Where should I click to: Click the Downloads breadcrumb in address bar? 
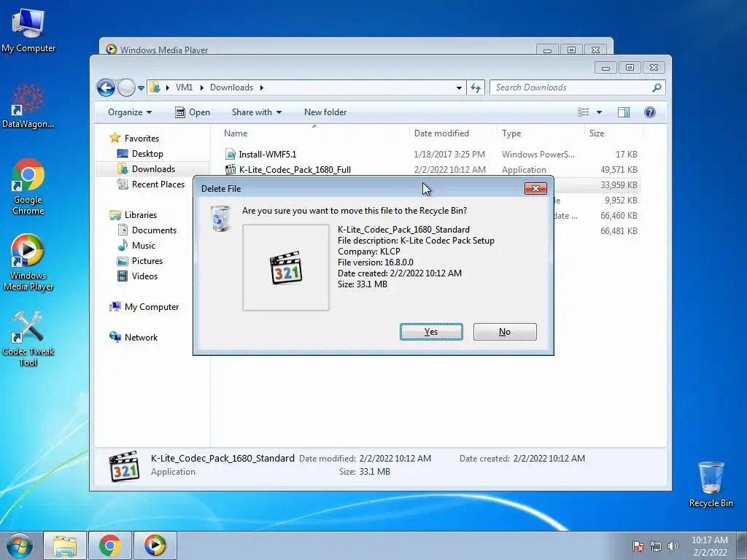(x=231, y=87)
